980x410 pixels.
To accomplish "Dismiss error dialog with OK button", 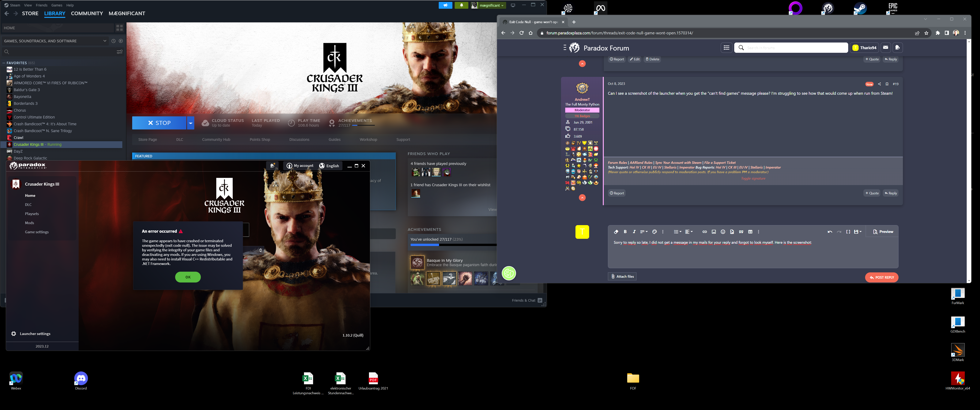I will click(188, 277).
